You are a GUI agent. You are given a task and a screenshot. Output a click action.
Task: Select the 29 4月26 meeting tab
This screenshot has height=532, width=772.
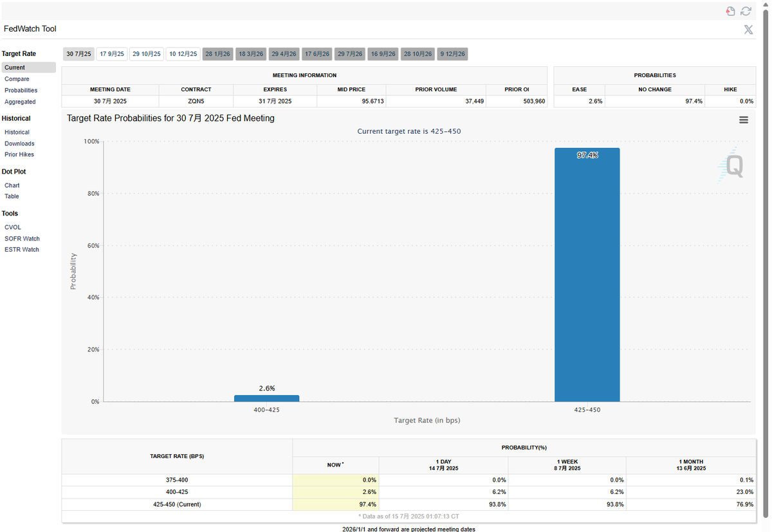(284, 54)
